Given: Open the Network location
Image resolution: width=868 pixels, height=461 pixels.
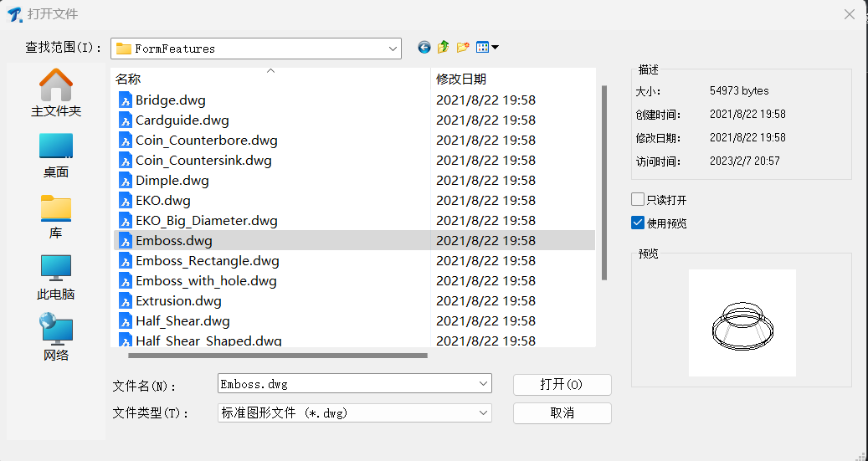Looking at the screenshot, I should point(56,337).
